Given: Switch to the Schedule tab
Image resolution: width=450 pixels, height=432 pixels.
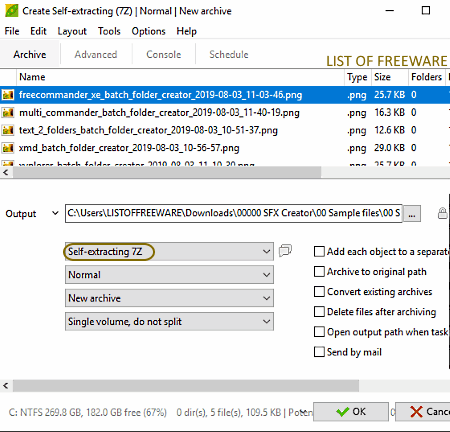Looking at the screenshot, I should [229, 54].
